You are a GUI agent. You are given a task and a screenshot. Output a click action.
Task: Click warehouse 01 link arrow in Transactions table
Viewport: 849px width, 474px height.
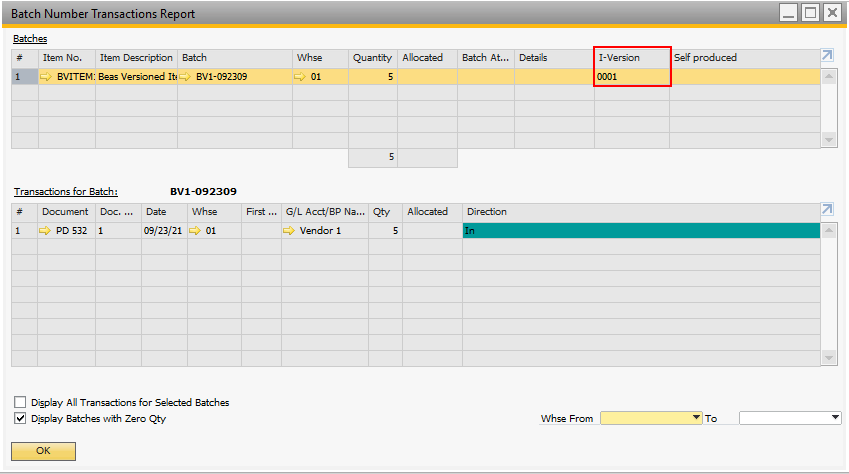(x=198, y=230)
